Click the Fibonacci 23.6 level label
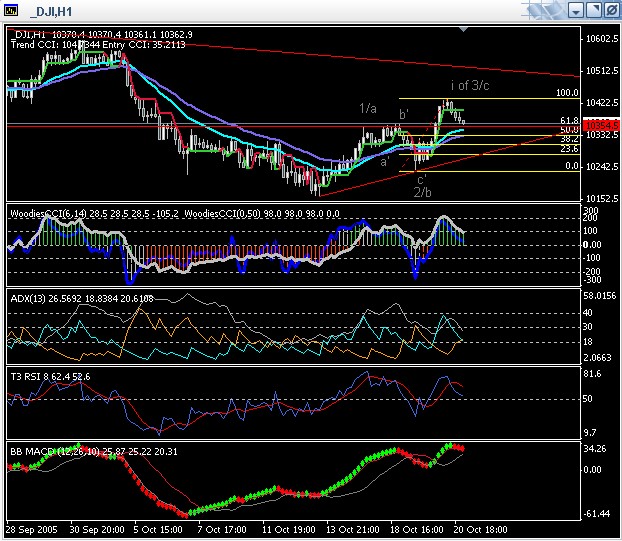The width and height of the screenshot is (622, 541). pos(570,149)
